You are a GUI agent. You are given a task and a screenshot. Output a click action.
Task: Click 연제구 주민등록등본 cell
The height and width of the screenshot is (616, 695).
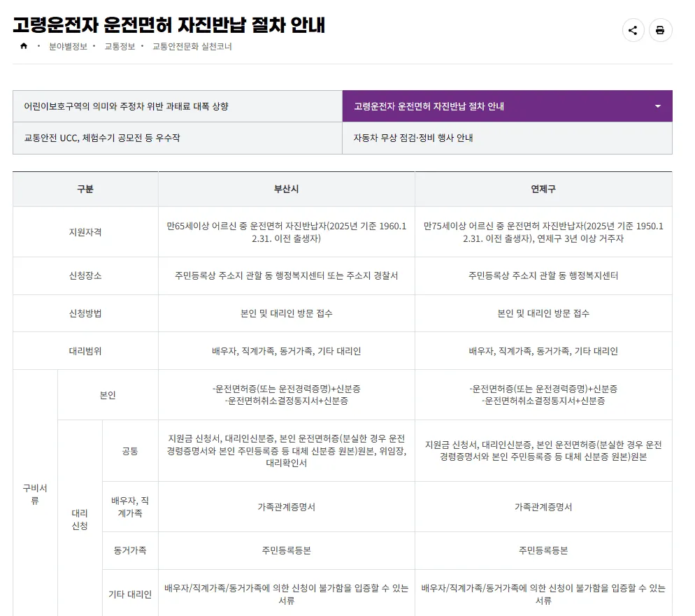(543, 550)
